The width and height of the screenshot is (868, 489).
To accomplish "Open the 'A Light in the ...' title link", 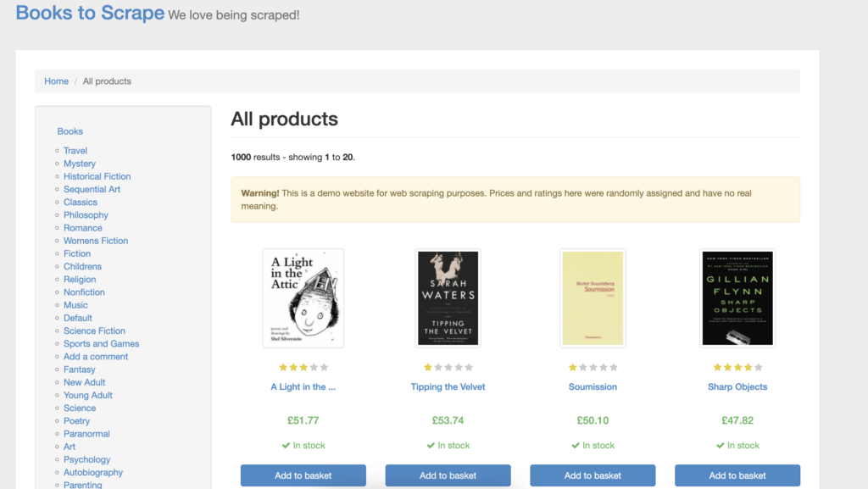I will [303, 386].
